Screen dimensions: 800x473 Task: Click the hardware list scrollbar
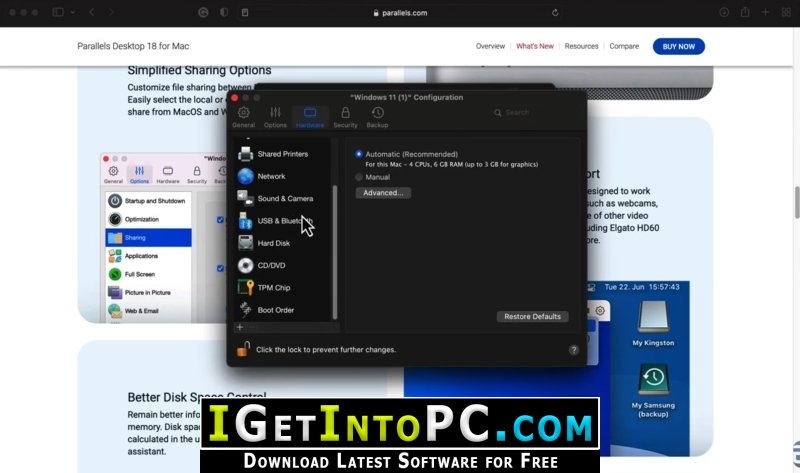(x=335, y=252)
